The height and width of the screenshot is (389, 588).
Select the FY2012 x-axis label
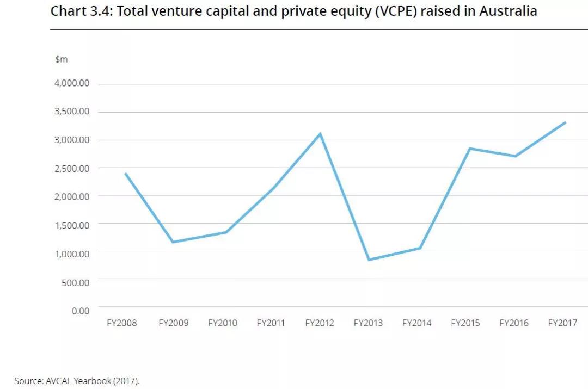[x=320, y=323]
